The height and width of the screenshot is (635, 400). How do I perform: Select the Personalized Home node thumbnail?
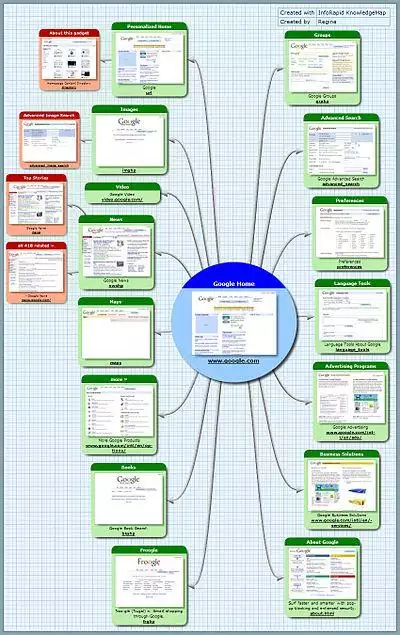pyautogui.click(x=149, y=58)
